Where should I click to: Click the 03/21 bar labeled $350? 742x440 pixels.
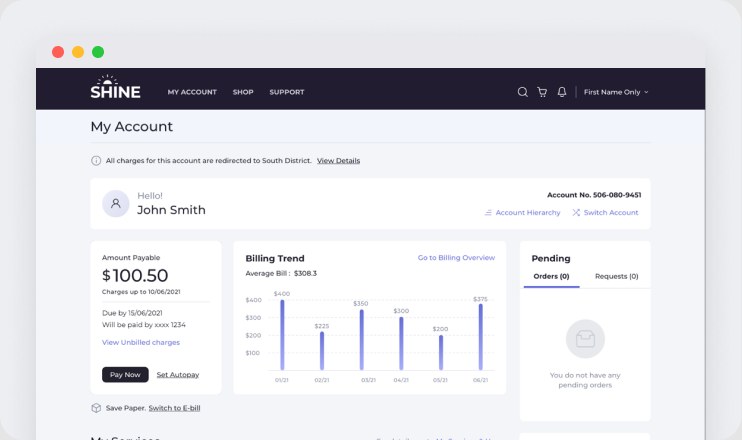[362, 340]
